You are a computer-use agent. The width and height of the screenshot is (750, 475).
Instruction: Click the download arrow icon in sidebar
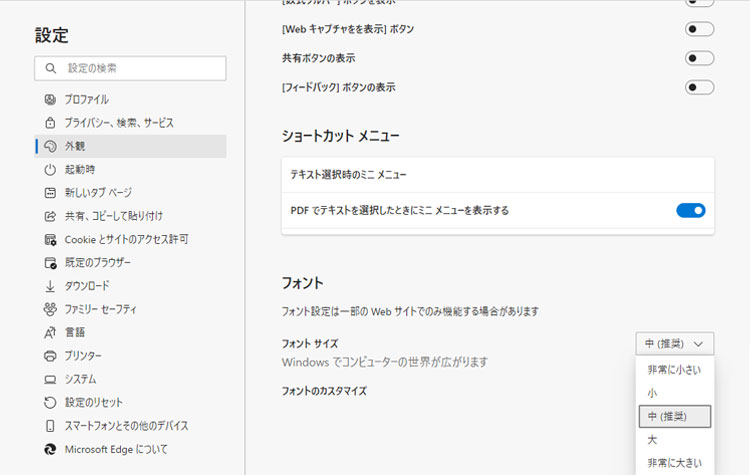[50, 286]
